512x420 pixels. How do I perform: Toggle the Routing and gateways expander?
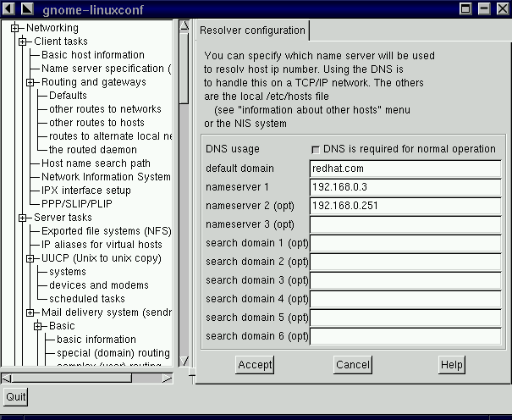(x=30, y=82)
